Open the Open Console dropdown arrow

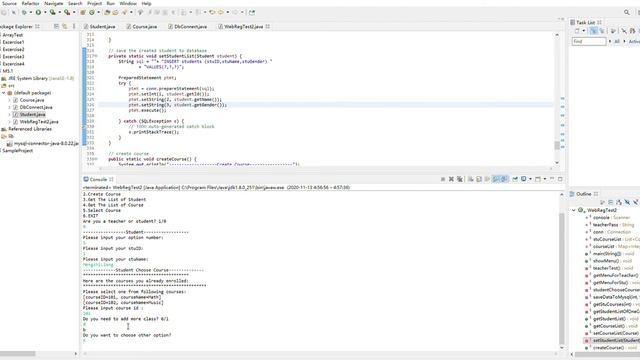click(544, 179)
